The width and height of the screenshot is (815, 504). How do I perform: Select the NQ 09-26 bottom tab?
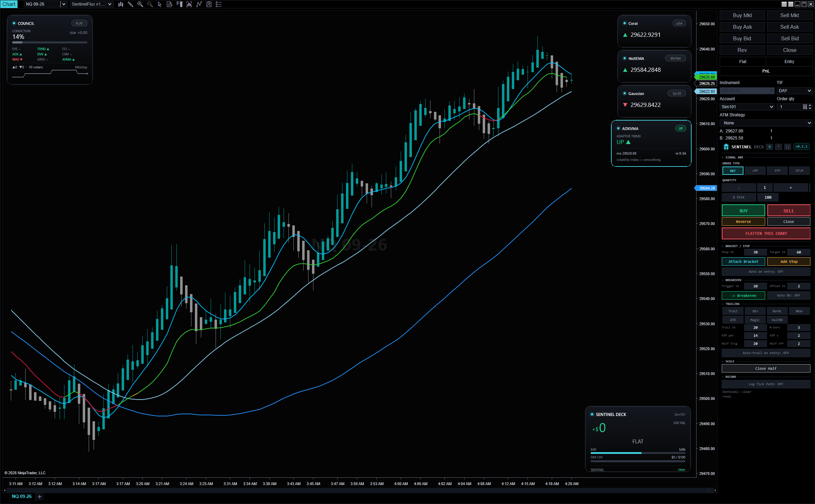click(22, 497)
